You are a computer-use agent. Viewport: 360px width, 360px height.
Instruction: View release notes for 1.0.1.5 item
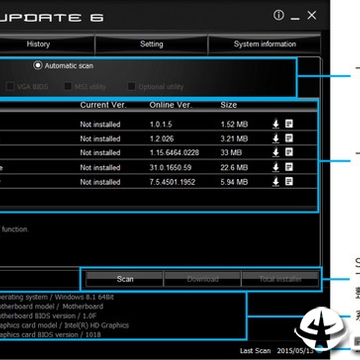289,124
